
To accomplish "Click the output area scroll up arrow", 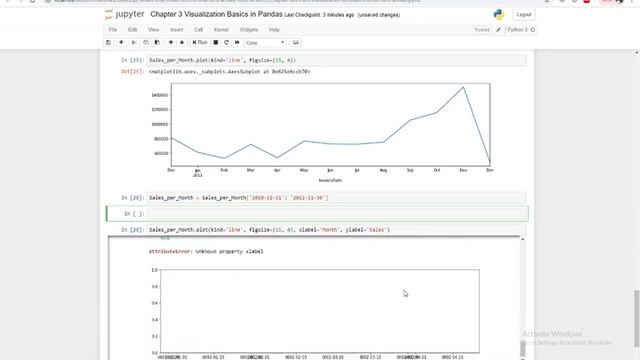I will click(x=522, y=239).
